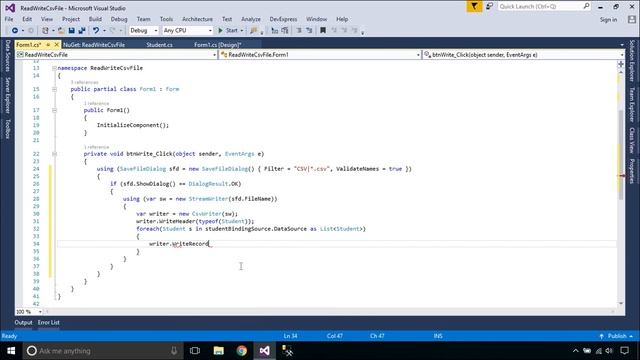Expand the Solution Explorer side panel
The height and width of the screenshot is (360, 640).
632,60
